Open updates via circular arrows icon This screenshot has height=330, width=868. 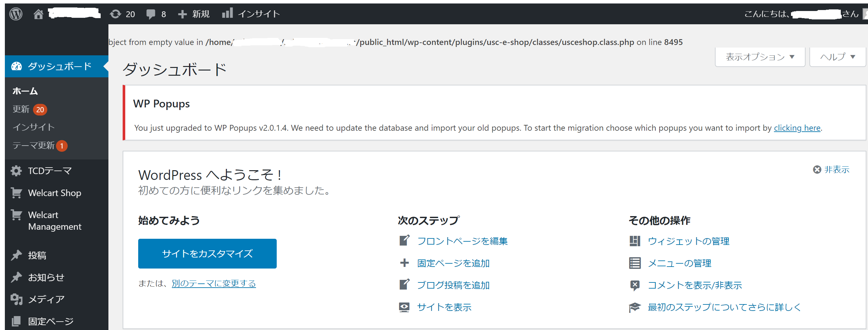coord(116,14)
